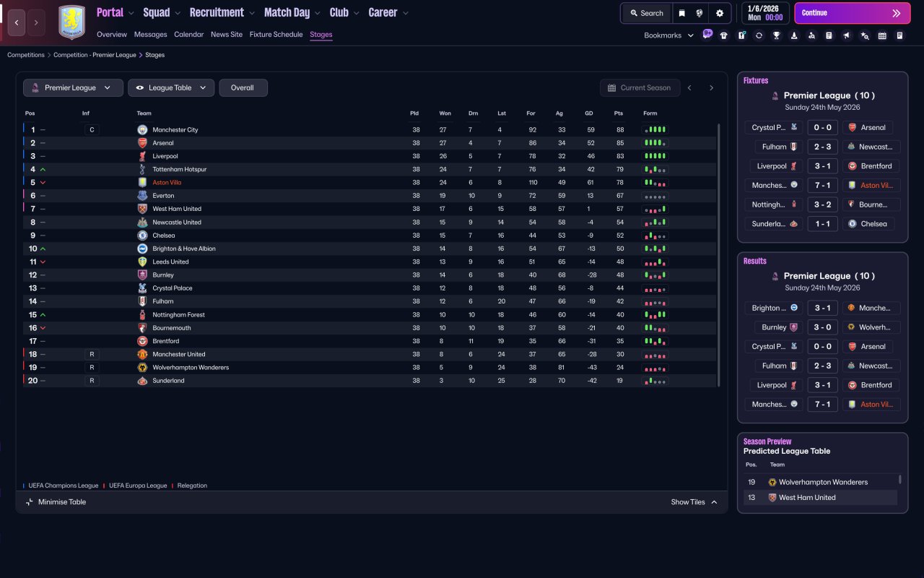Switch to the News Site tab
924x578 pixels.
[227, 35]
